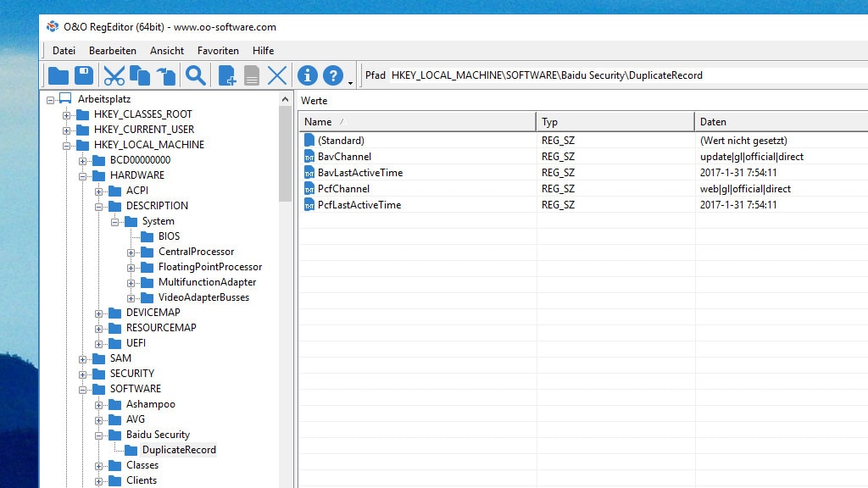Expand the ACPI node
The width and height of the screenshot is (868, 488).
pos(98,191)
